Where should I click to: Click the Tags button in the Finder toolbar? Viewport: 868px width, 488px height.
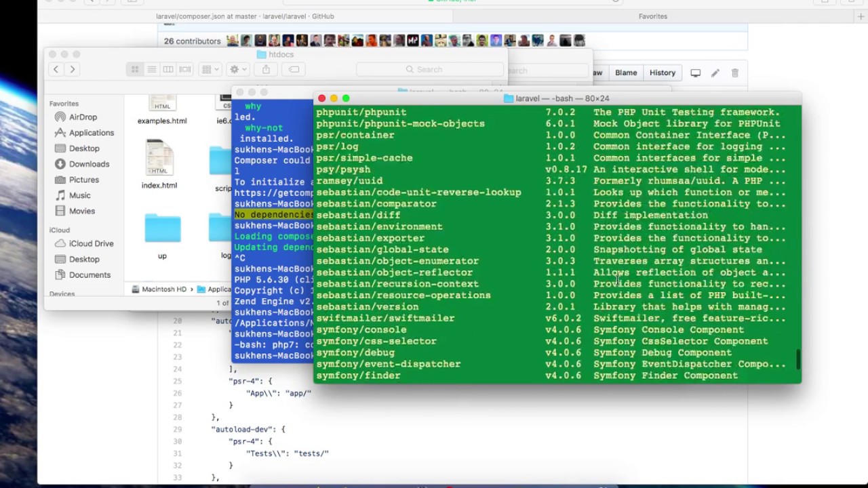click(x=294, y=69)
